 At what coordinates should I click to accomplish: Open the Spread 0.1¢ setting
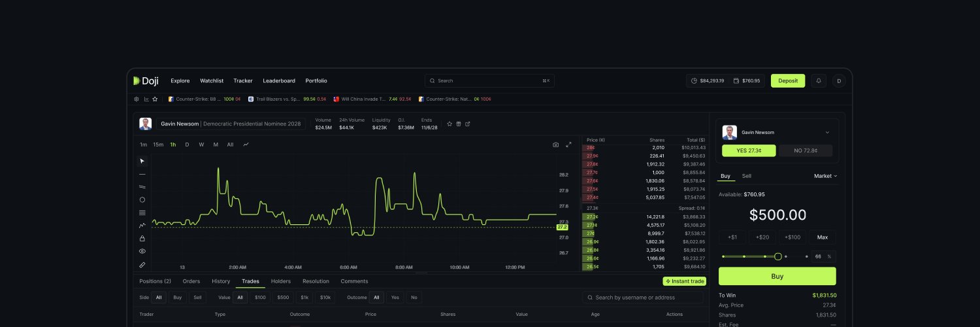[693, 208]
